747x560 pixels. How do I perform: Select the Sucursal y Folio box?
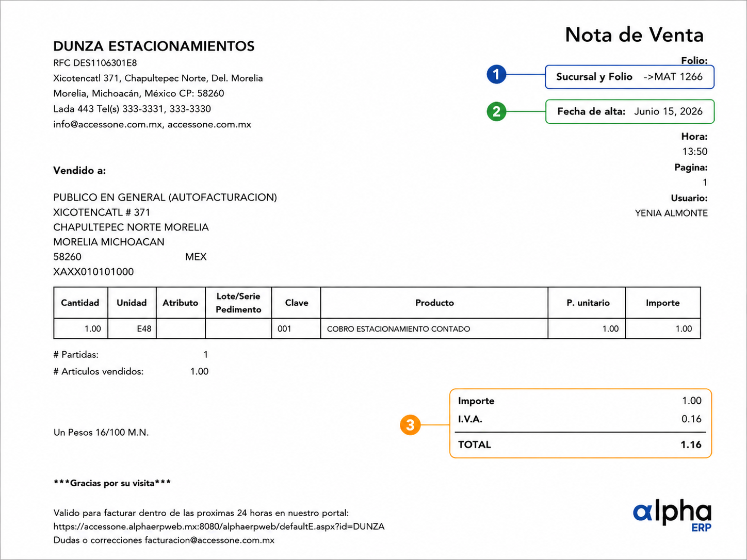(x=629, y=77)
